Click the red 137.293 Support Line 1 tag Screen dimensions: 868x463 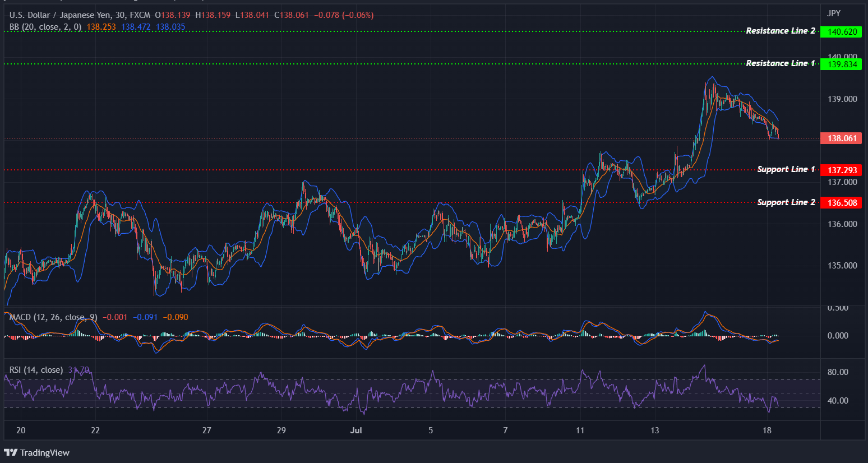pyautogui.click(x=842, y=170)
